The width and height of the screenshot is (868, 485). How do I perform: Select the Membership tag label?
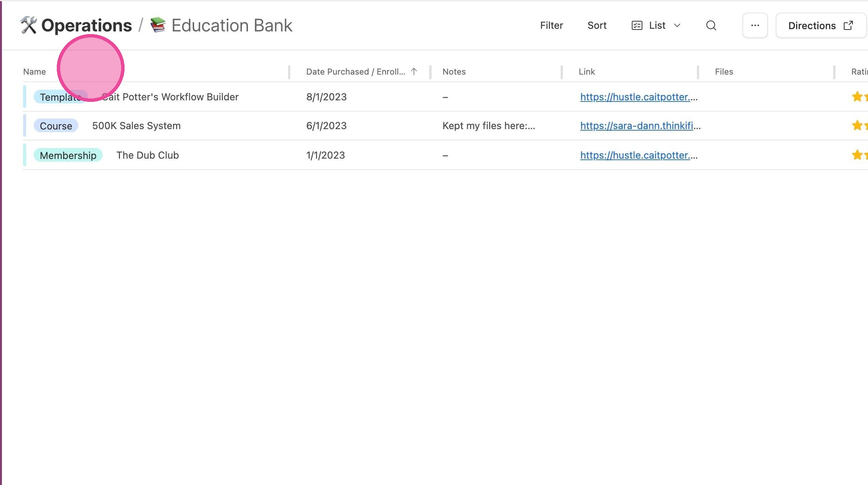(x=68, y=155)
